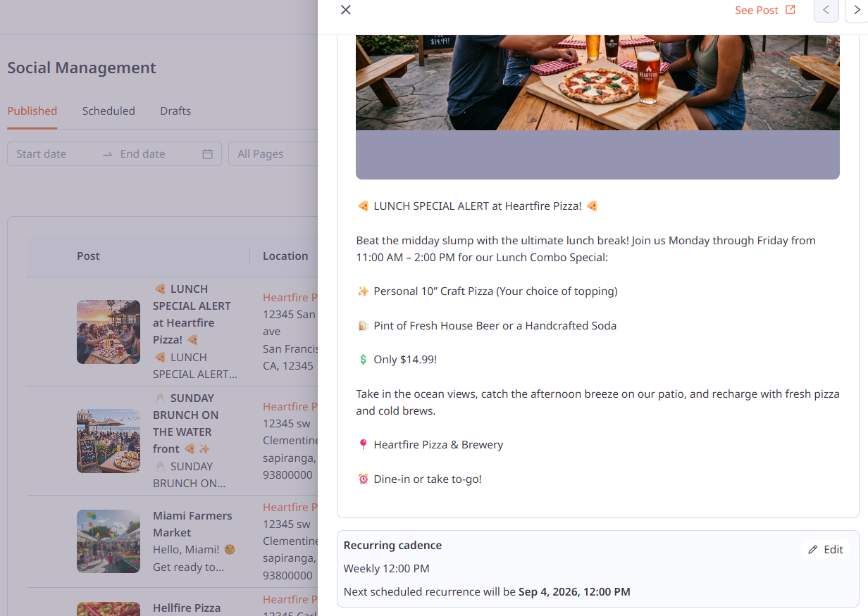Switch to the Scheduled tab
The image size is (868, 616).
coord(108,111)
